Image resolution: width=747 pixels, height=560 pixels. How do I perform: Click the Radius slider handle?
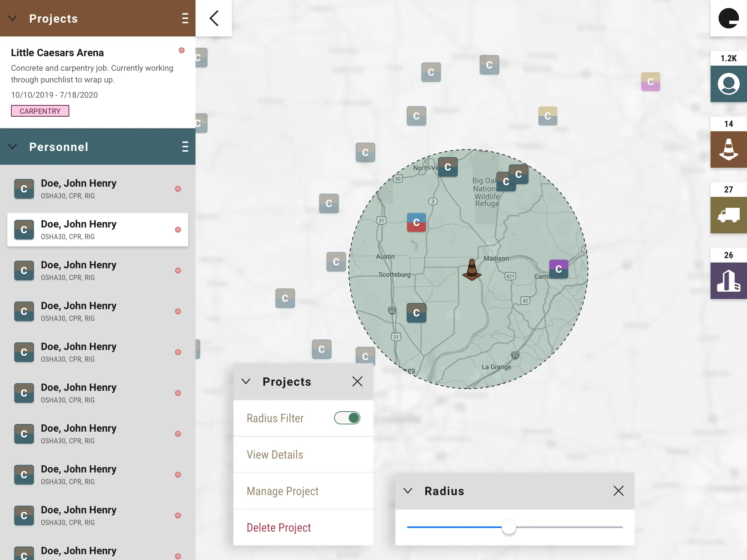tap(509, 527)
